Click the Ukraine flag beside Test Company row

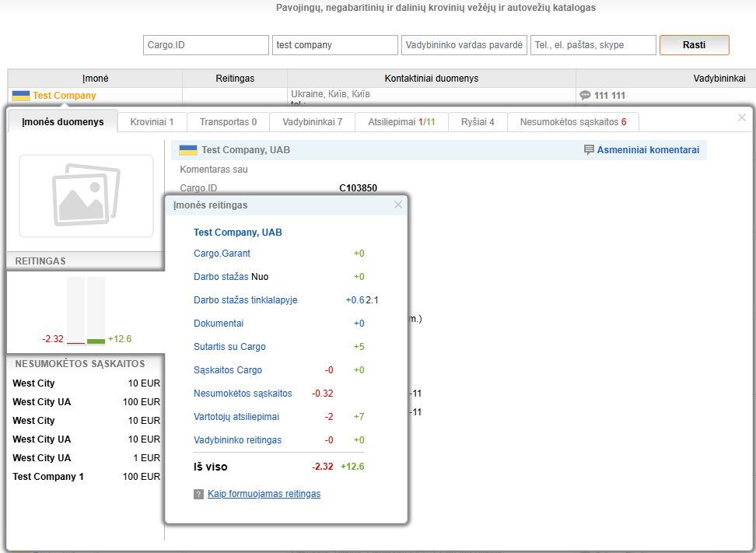20,96
